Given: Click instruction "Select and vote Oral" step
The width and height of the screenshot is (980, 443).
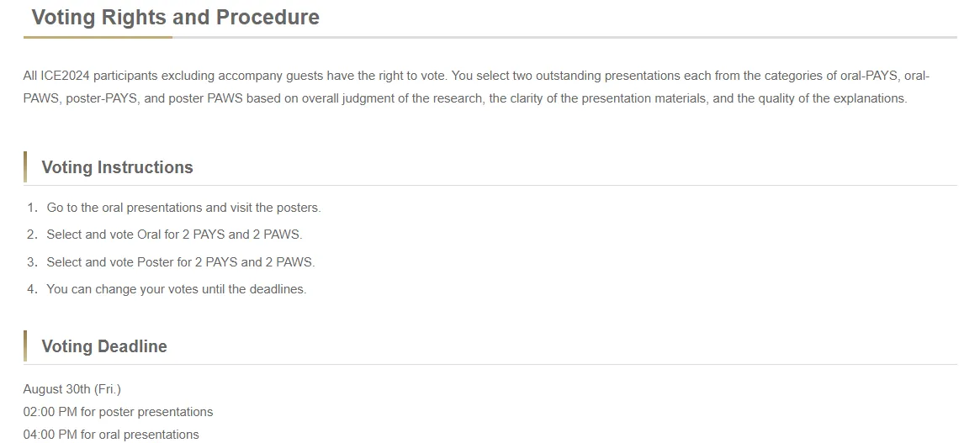Looking at the screenshot, I should pyautogui.click(x=174, y=235).
